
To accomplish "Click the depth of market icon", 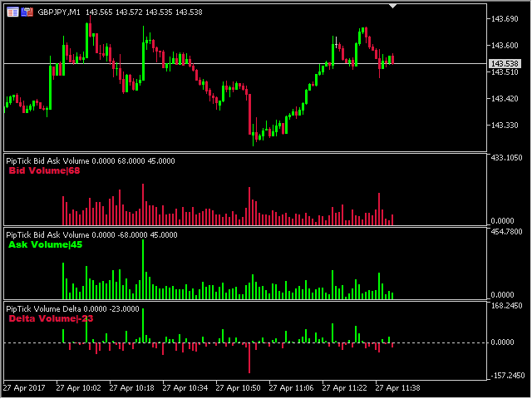I will 27,12.
